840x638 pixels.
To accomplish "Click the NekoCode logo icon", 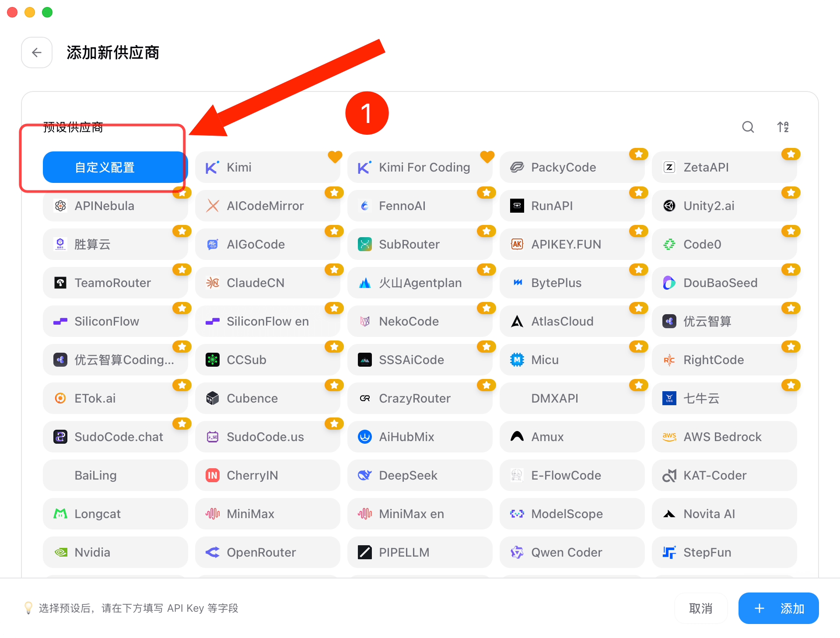I will coord(365,321).
